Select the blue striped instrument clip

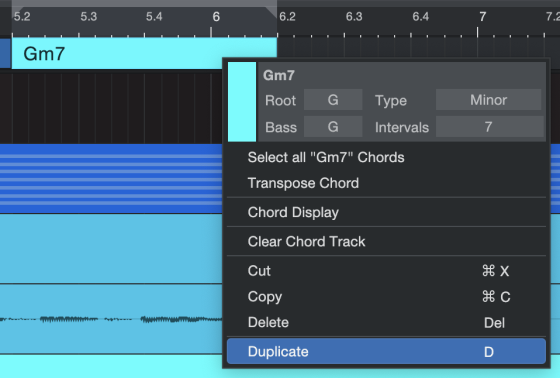pos(111,179)
